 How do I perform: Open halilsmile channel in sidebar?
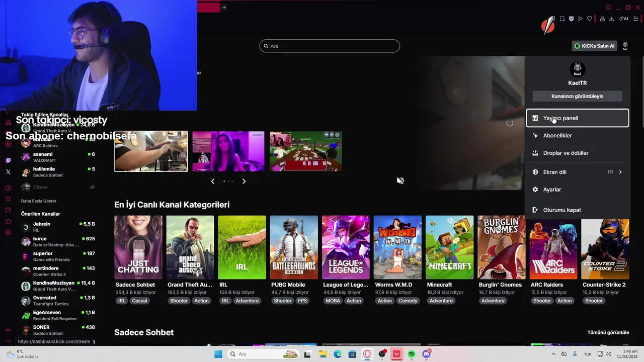click(58, 172)
